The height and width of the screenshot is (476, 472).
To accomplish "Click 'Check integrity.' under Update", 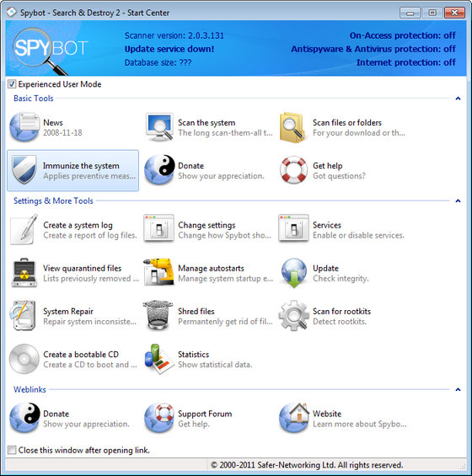I will pos(341,278).
